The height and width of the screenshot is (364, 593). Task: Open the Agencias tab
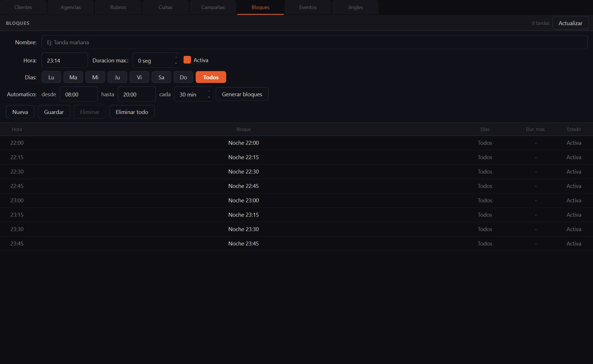(71, 7)
